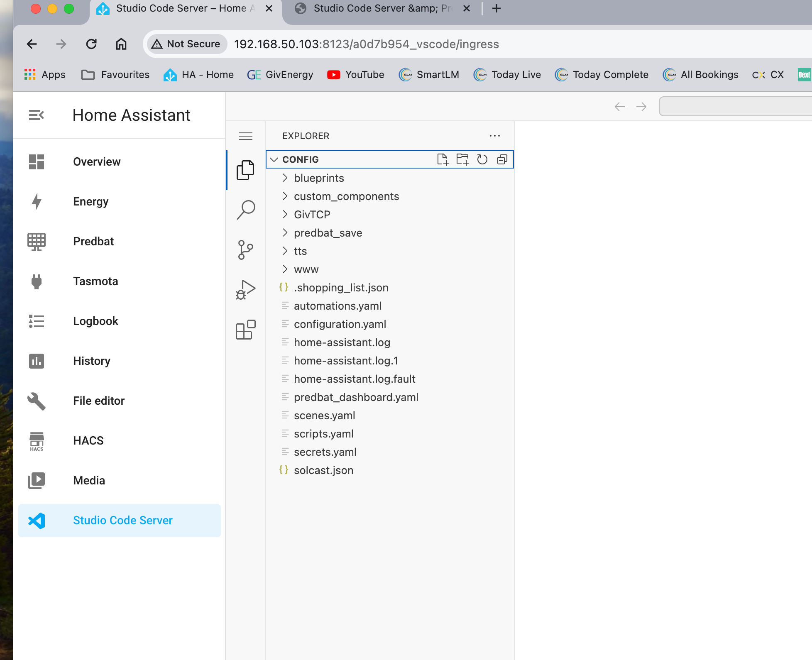Go forward in VS Code editor history
The height and width of the screenshot is (660, 812).
pyautogui.click(x=641, y=107)
